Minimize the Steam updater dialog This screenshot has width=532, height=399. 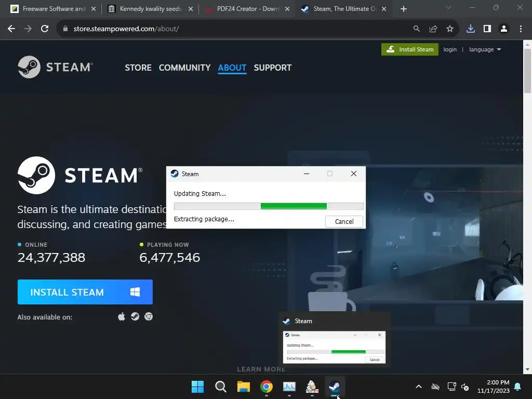307,174
